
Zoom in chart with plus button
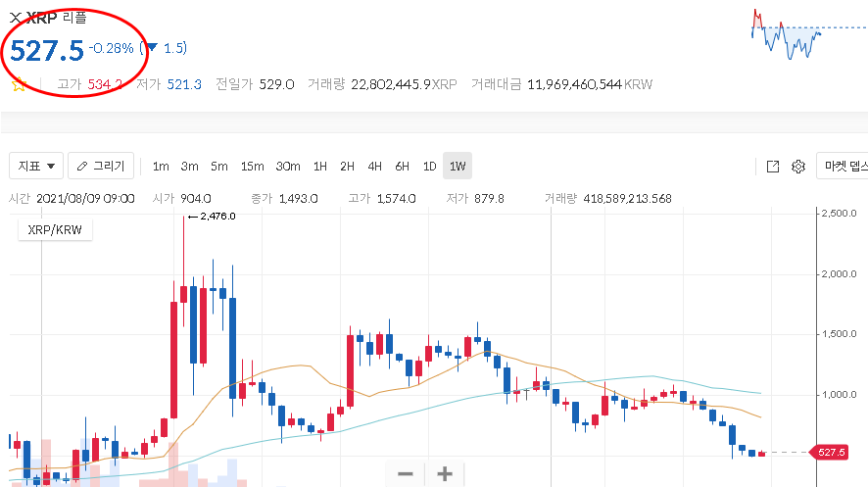pos(445,473)
